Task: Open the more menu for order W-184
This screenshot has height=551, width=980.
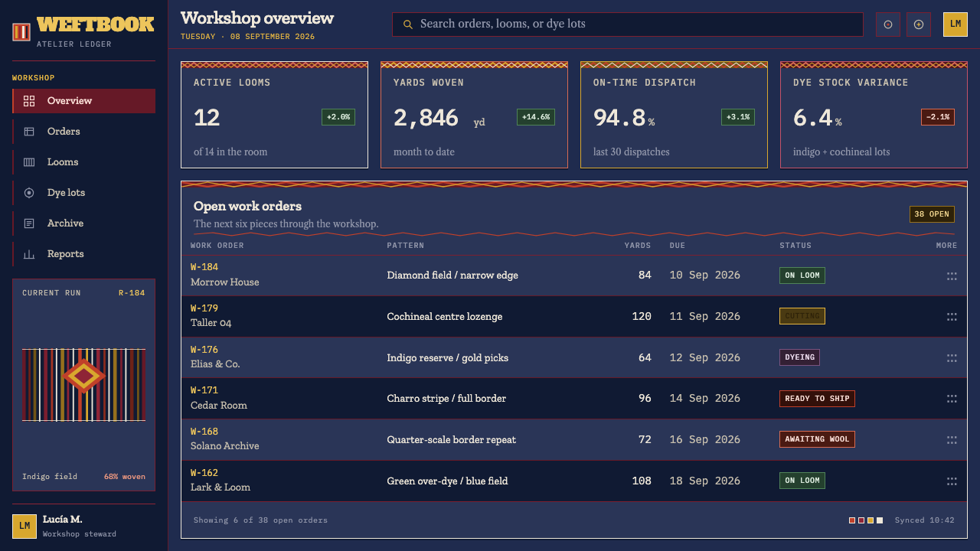Action: (952, 275)
